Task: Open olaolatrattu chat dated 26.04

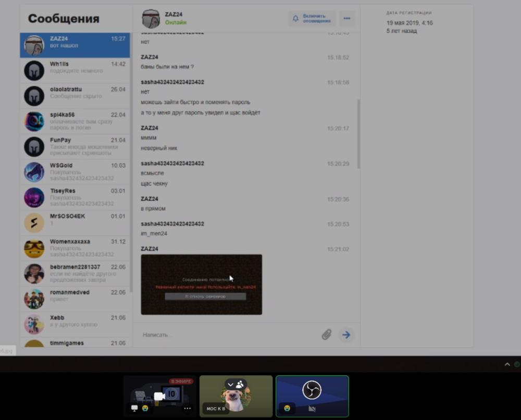Action: pyautogui.click(x=75, y=96)
